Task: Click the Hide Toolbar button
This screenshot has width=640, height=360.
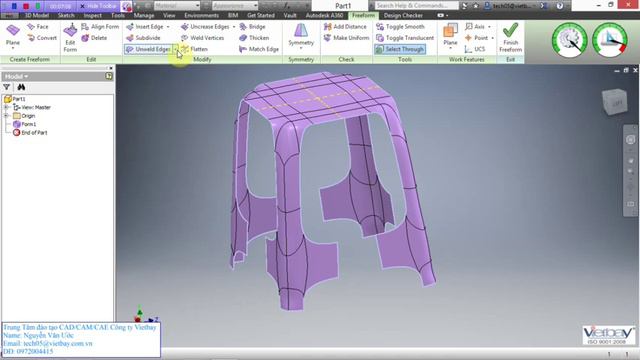Action: 98,6
